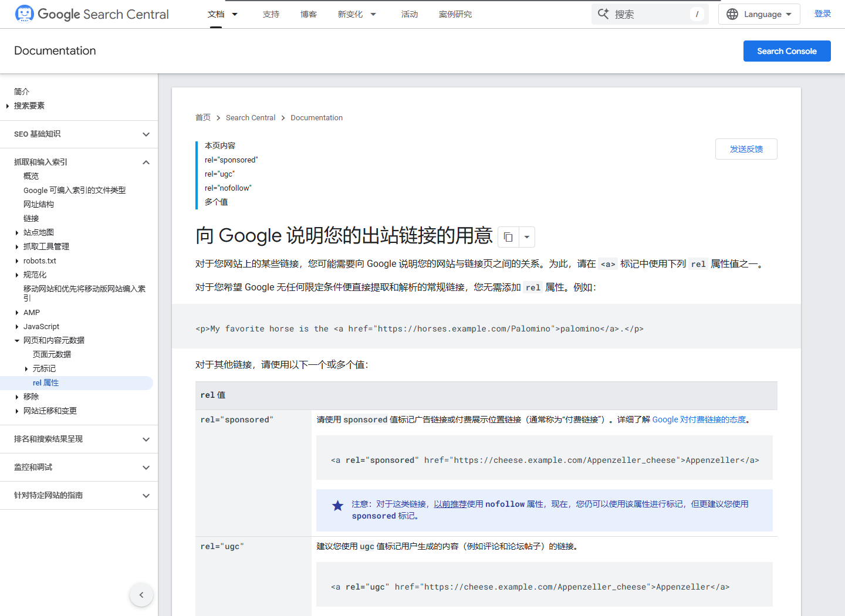The height and width of the screenshot is (616, 845).
Task: Click 发送反馈 button
Action: (x=746, y=149)
